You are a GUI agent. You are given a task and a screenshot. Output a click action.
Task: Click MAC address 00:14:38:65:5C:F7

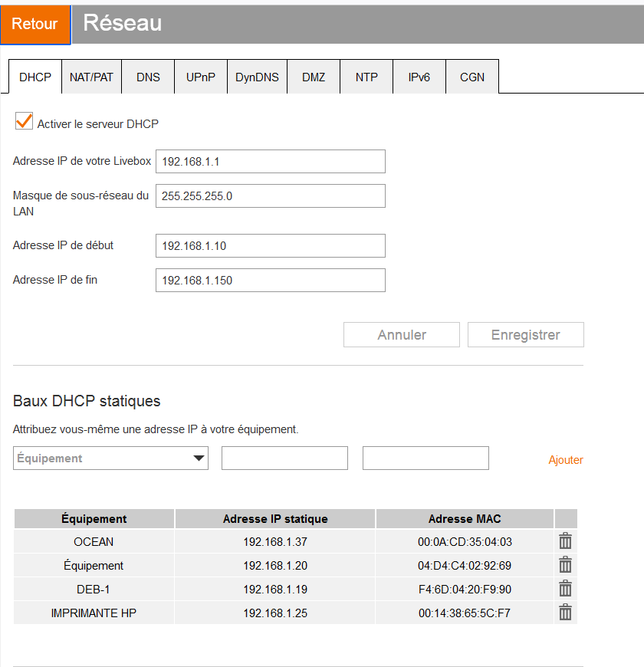click(465, 613)
